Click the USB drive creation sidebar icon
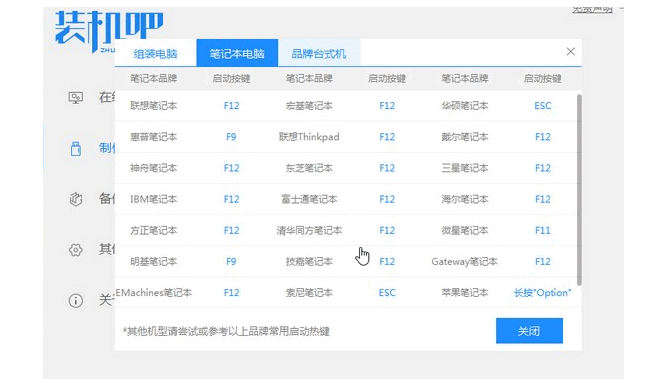 pos(76,149)
